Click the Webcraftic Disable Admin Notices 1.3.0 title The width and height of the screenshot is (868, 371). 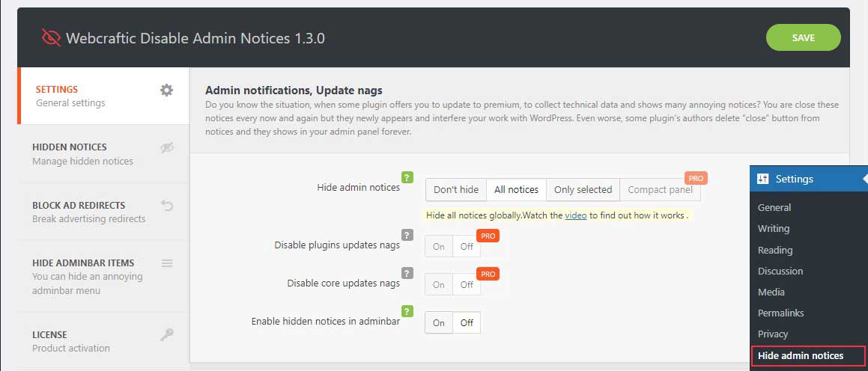coord(195,38)
